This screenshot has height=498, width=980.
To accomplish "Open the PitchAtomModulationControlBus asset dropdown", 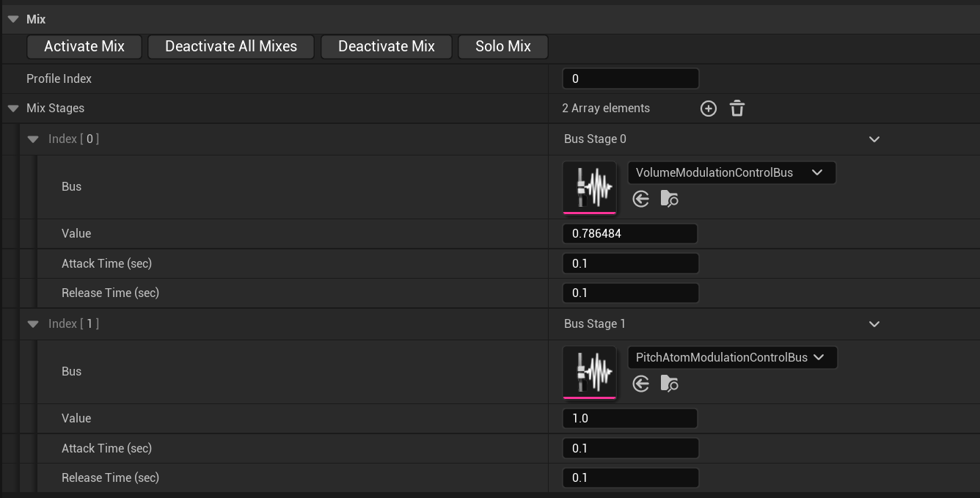I will point(732,358).
